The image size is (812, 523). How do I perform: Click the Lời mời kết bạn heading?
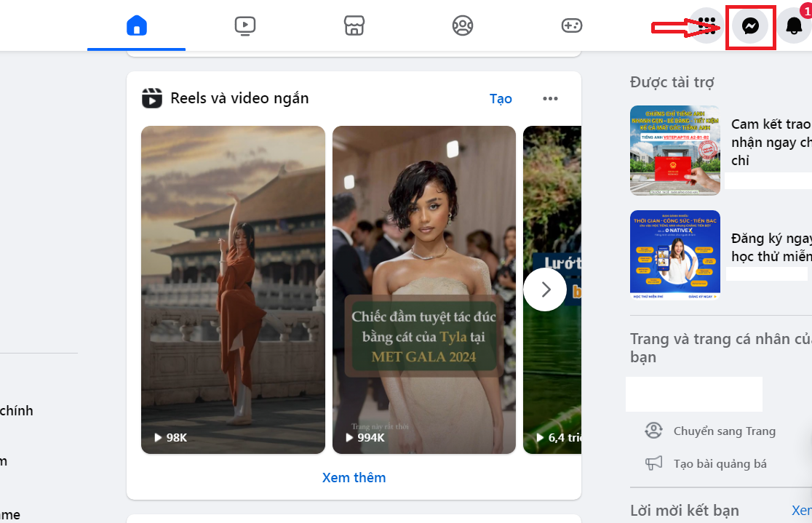click(x=684, y=511)
